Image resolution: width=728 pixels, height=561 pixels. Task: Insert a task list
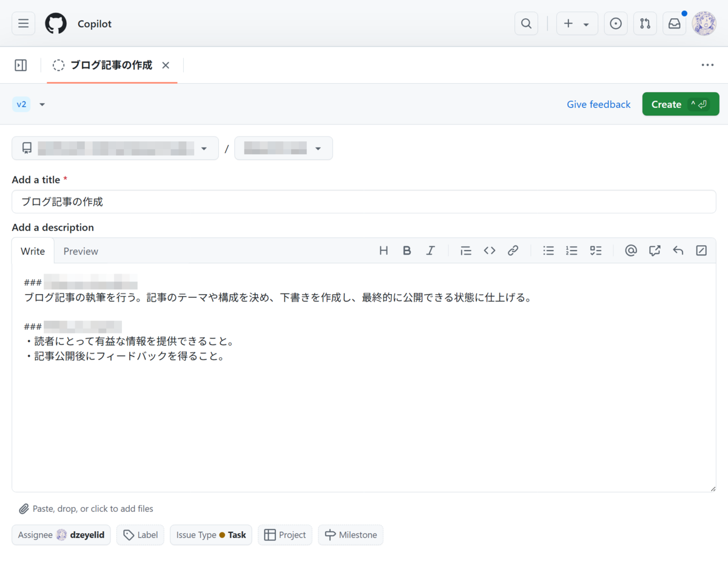pos(596,250)
